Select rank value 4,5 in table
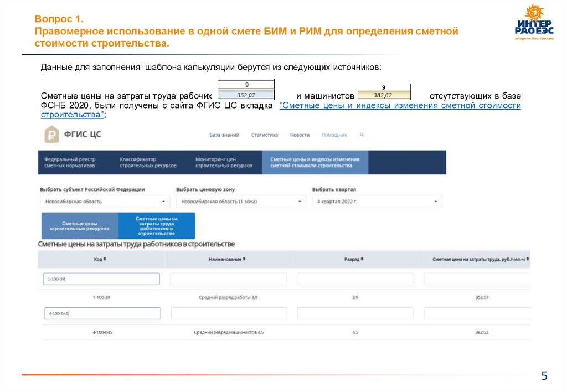The image size is (567, 392). click(355, 332)
